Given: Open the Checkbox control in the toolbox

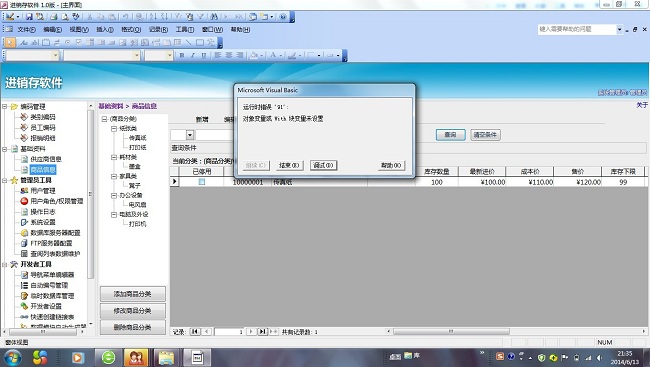Looking at the screenshot, I should [79, 42].
